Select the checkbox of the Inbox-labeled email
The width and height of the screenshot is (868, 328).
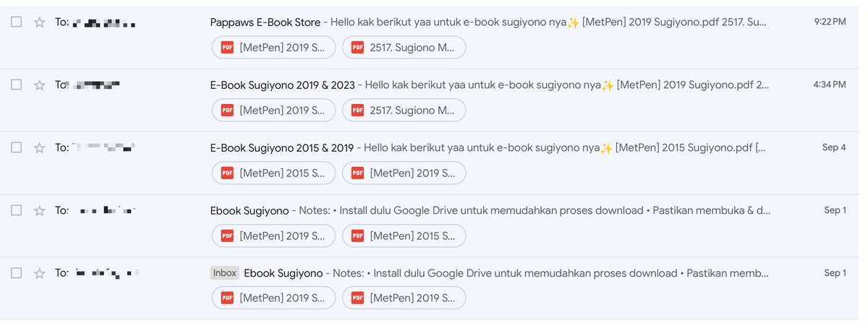tap(16, 273)
